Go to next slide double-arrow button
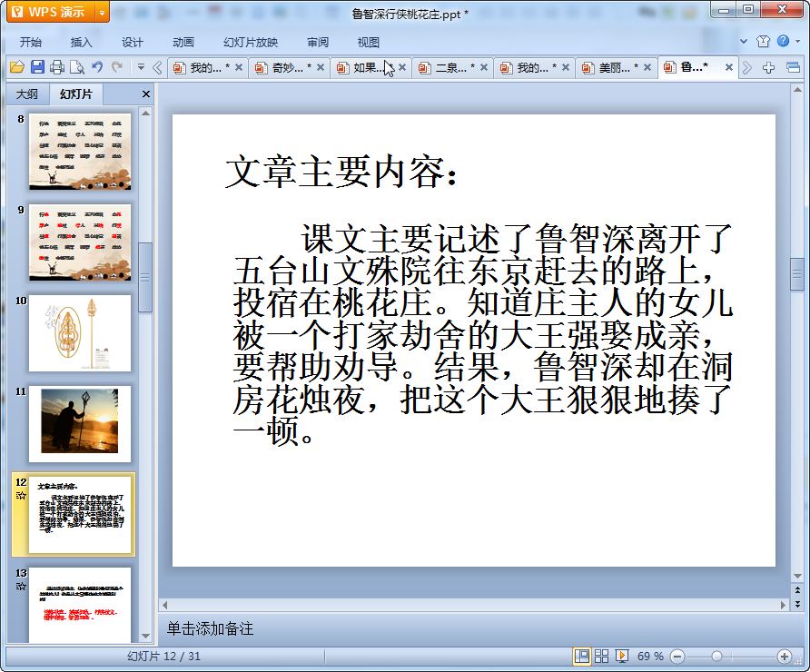This screenshot has height=672, width=810. click(x=797, y=603)
